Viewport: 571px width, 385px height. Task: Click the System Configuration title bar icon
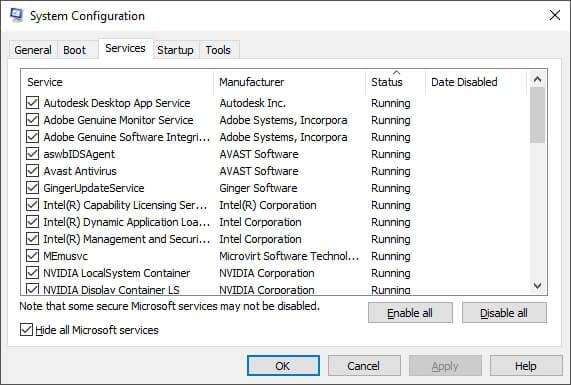coord(16,15)
